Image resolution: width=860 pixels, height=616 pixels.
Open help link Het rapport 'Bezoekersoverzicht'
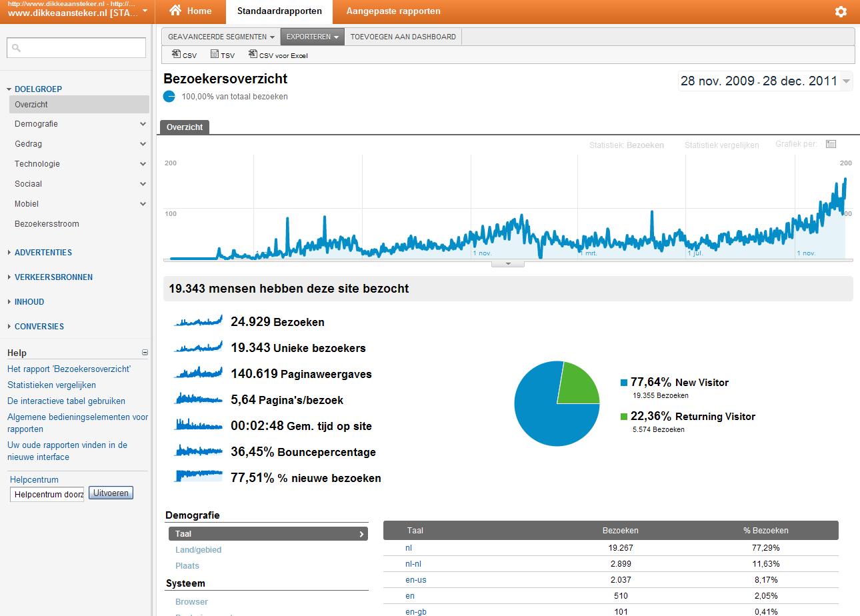69,369
